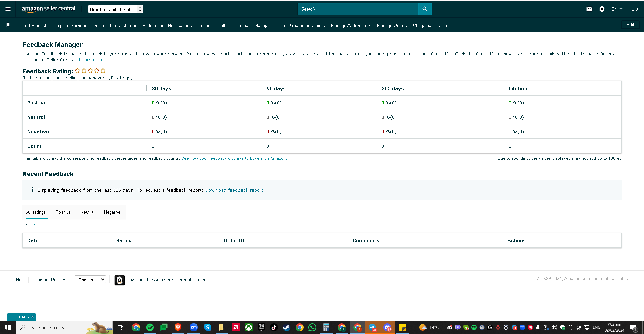
Task: Go to previous feedback page arrow
Action: pyautogui.click(x=26, y=224)
